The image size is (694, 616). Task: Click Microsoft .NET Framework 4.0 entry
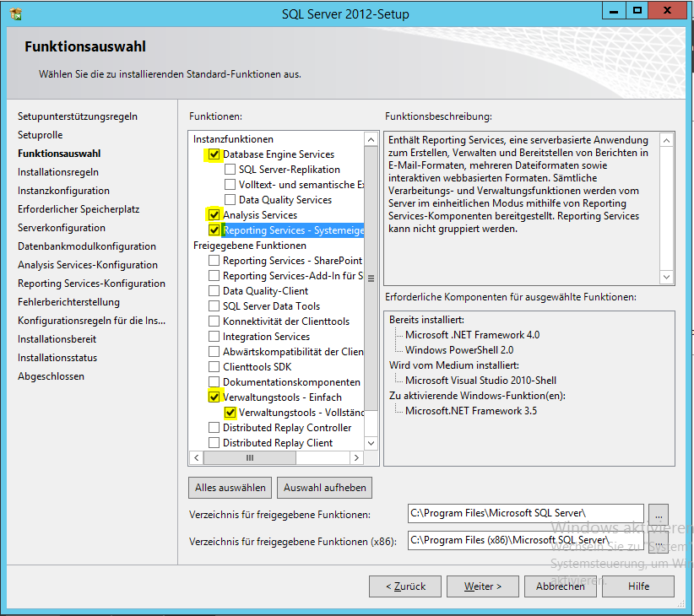coord(472,335)
